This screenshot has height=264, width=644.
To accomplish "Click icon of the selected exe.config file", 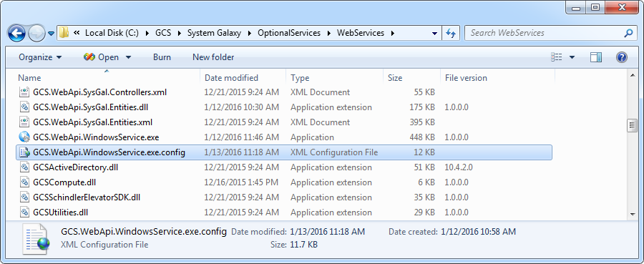I will 24,152.
